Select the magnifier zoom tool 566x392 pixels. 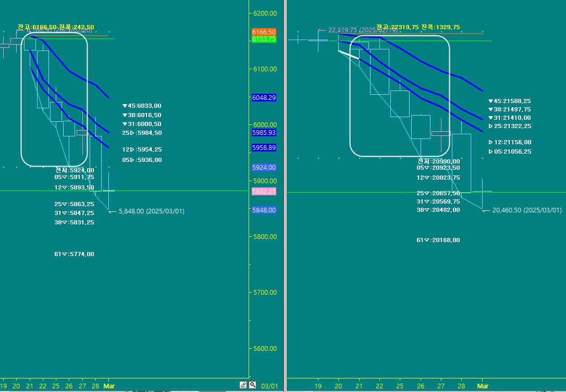coord(252,385)
